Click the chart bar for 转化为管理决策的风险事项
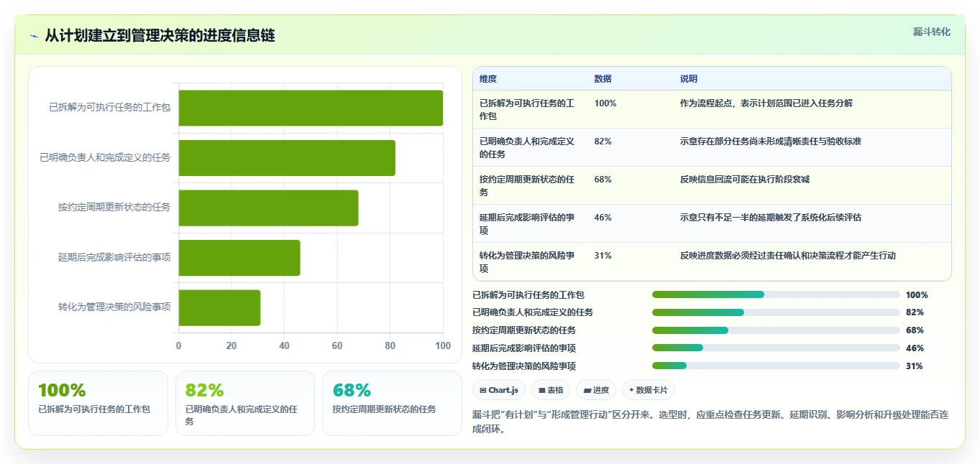This screenshot has width=980, height=464. point(219,307)
